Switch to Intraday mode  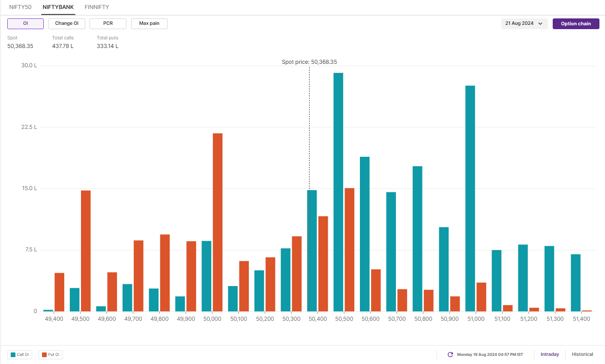pos(550,355)
